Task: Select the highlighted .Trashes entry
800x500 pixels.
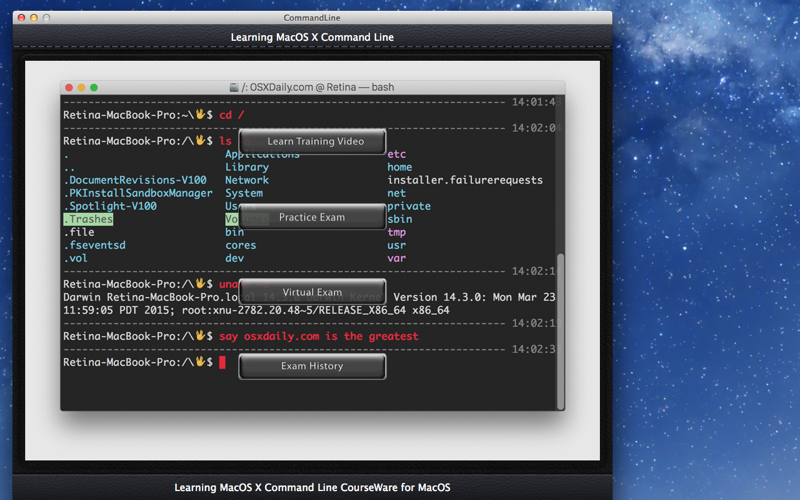Action: (88, 219)
